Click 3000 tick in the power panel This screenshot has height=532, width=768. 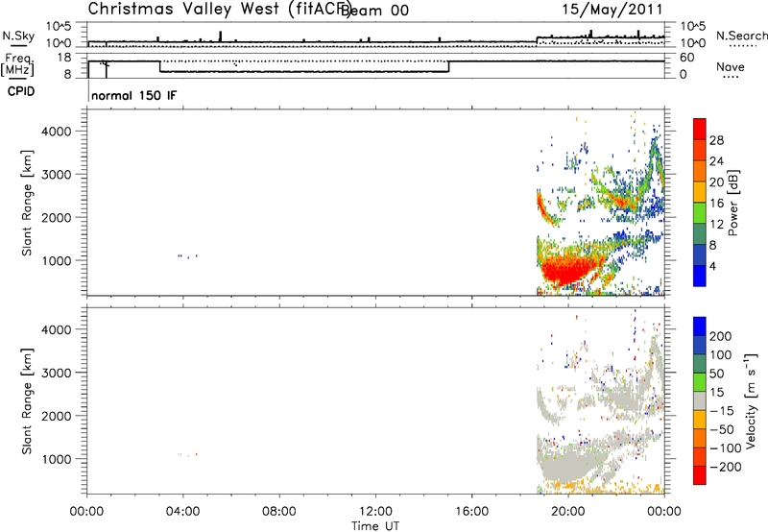(57, 175)
